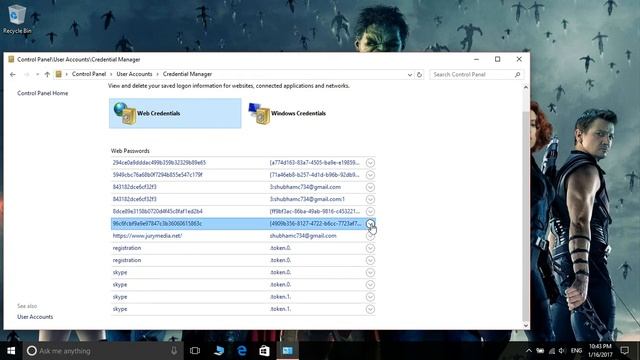Expand the last skype .token.1. entry
The image size is (640, 360).
tap(370, 309)
